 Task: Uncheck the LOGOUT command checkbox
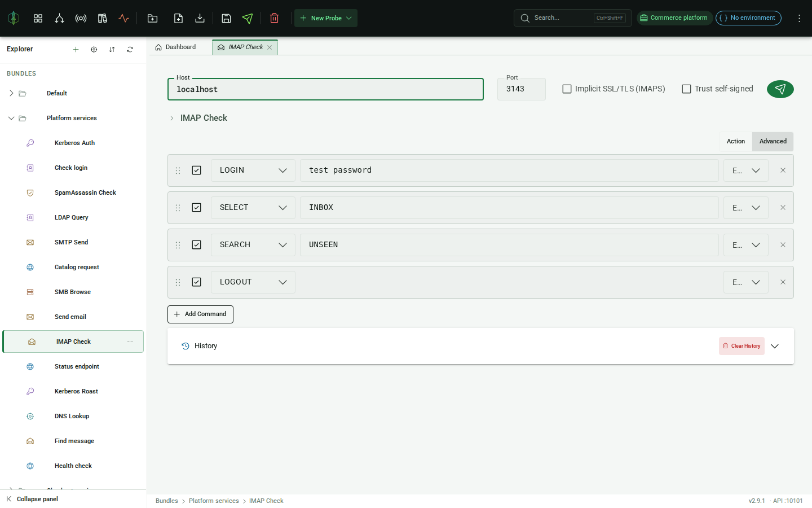coord(196,282)
